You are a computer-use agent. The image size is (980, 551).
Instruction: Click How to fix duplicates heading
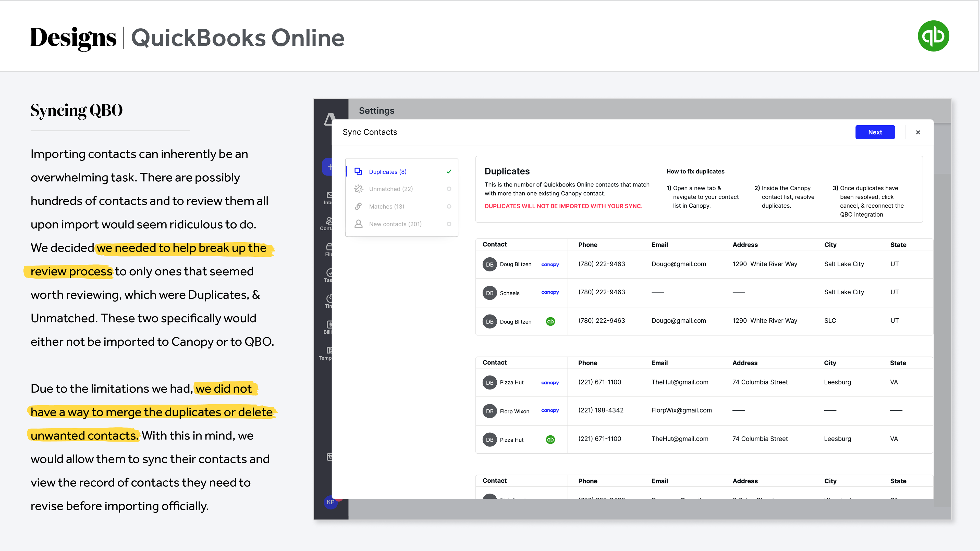click(x=695, y=171)
